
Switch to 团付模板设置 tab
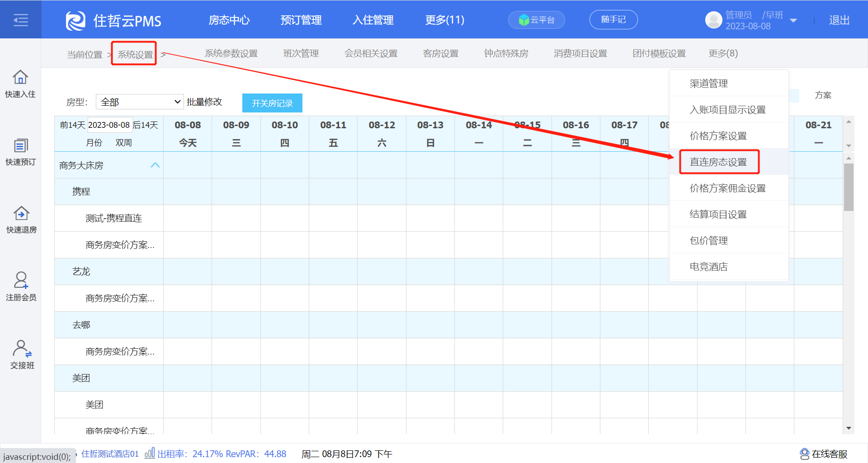point(659,53)
